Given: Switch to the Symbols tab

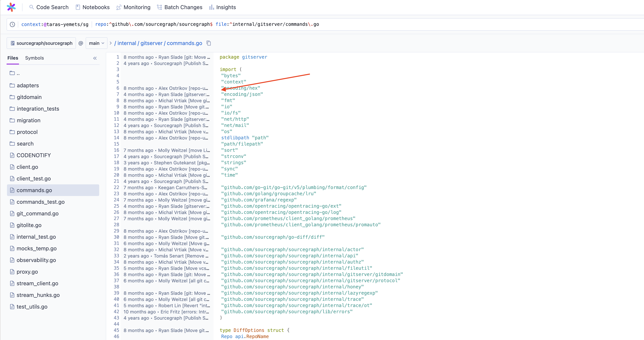Looking at the screenshot, I should click(34, 58).
